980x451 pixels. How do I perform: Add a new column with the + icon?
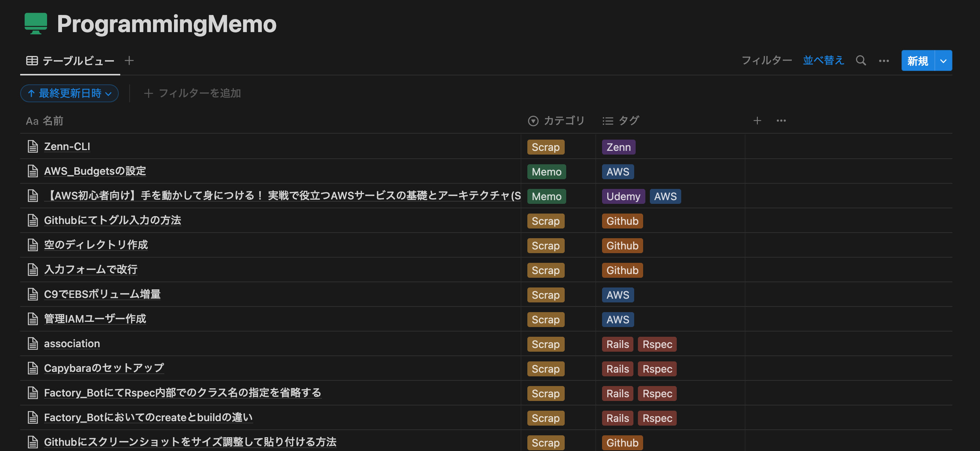pos(757,121)
